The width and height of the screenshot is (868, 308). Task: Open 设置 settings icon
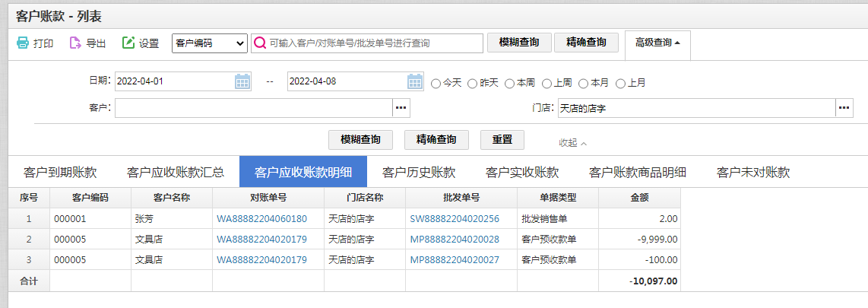128,43
